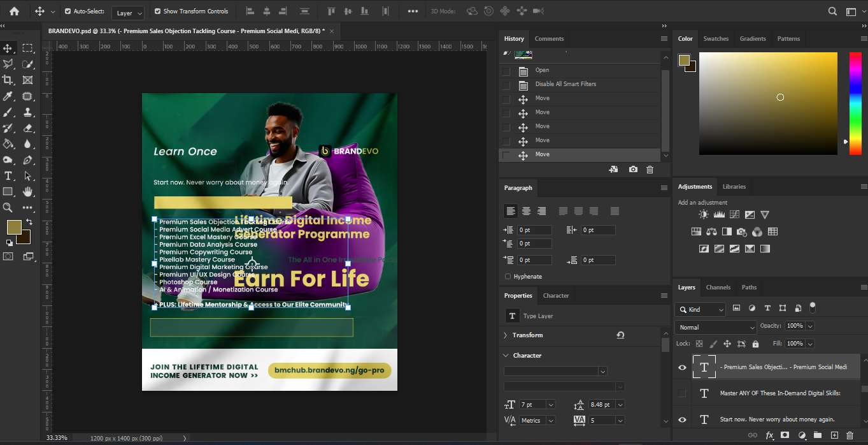Show the Master ANY OF These layer
Image resolution: width=868 pixels, height=445 pixels.
tap(682, 393)
